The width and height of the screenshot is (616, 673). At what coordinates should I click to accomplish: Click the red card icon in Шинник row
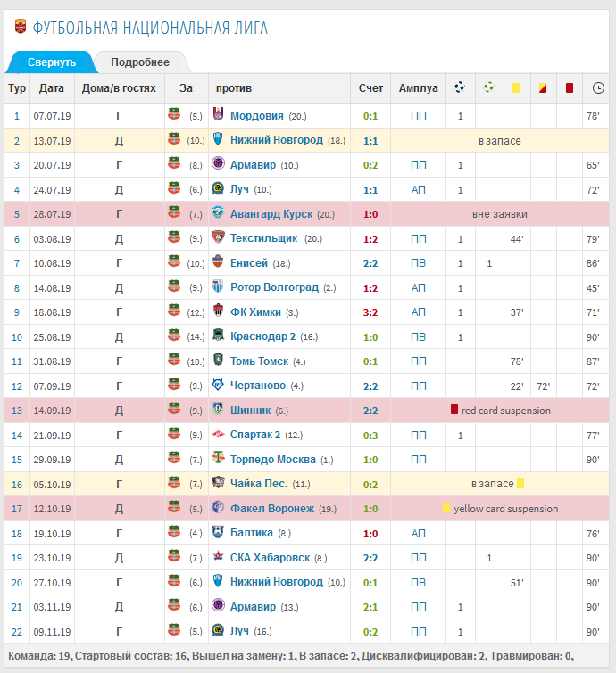coord(454,410)
